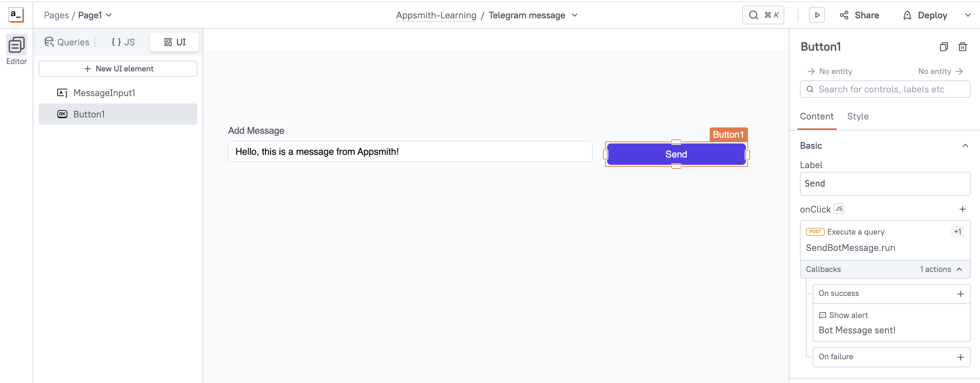Viewport: 980px width, 383px height.
Task: Collapse the Callbacks actions list
Action: coord(959,269)
